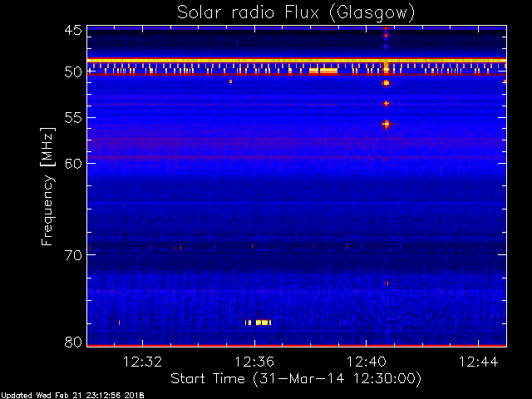Image resolution: width=532 pixels, height=399 pixels.
Task: Click the '50' frequency tick label
Action: [73, 72]
